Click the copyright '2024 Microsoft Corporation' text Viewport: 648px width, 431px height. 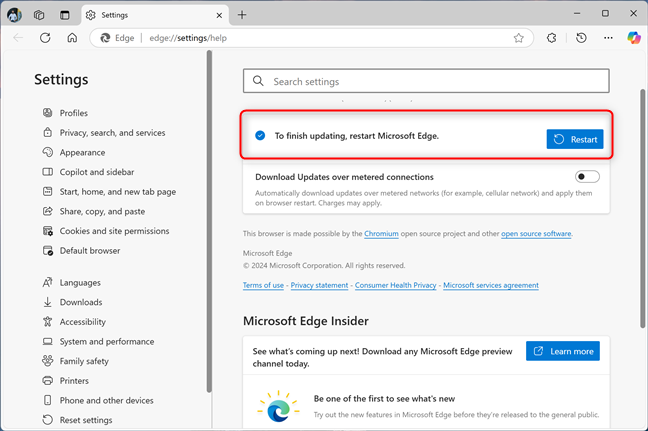coord(324,266)
